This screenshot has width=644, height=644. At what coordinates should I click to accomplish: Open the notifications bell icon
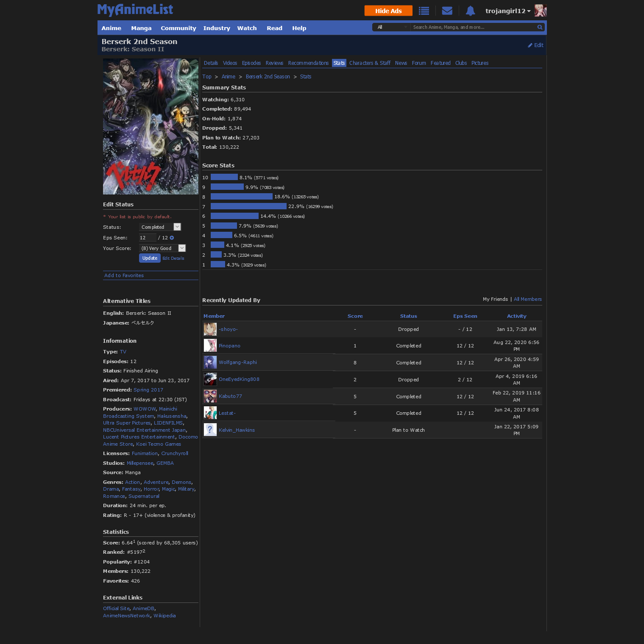pyautogui.click(x=470, y=11)
